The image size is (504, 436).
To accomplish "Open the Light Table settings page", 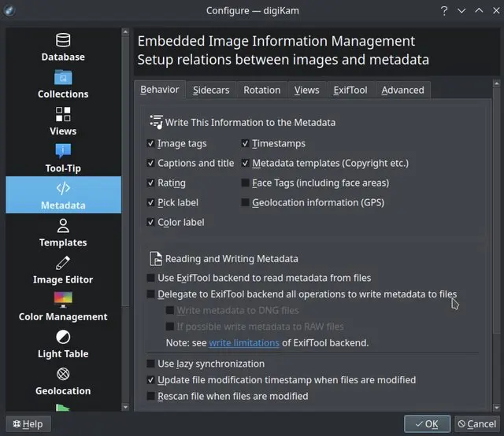I will [63, 343].
